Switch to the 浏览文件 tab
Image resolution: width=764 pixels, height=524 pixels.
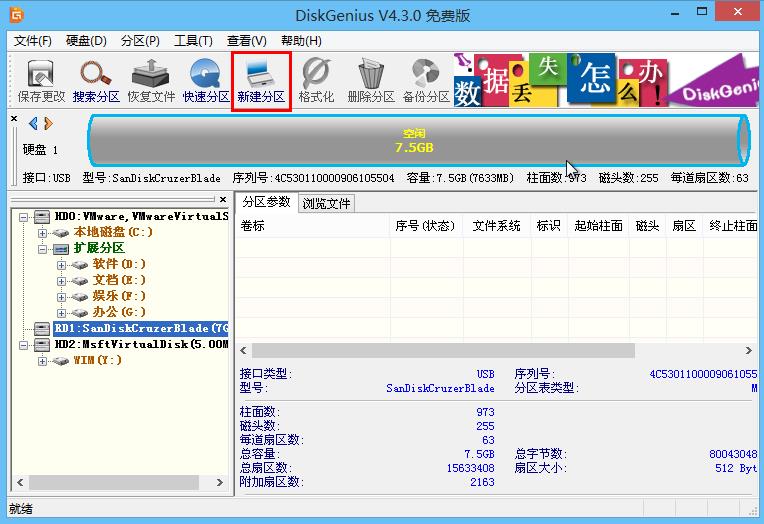coord(326,203)
